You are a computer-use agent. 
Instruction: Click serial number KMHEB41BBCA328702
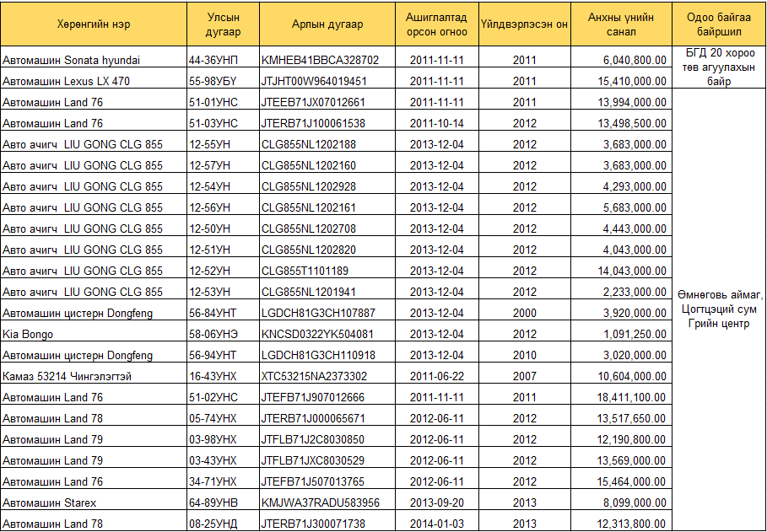tap(320, 60)
